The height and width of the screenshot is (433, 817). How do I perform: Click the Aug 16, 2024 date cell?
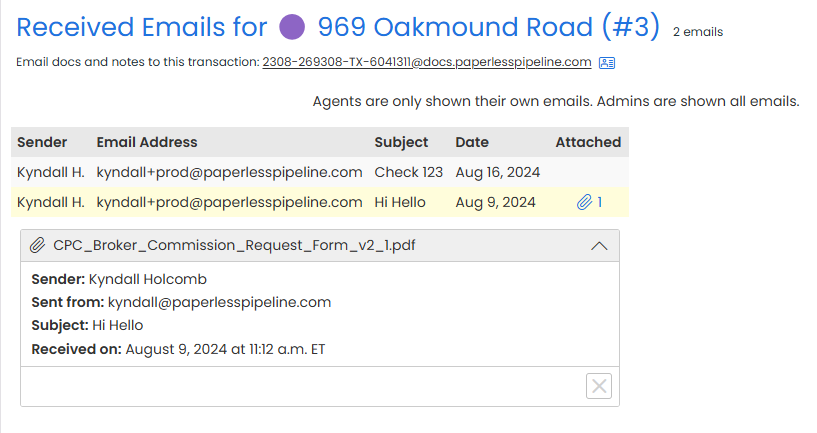click(498, 172)
